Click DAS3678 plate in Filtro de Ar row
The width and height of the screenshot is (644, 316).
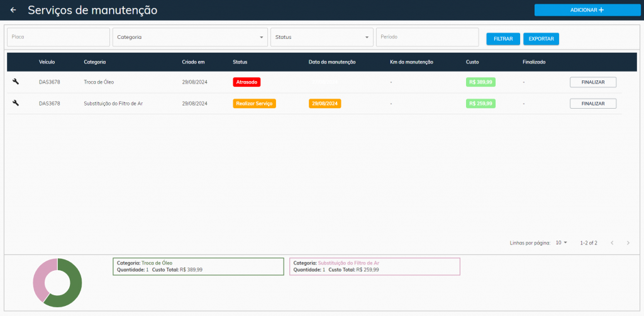coord(49,104)
